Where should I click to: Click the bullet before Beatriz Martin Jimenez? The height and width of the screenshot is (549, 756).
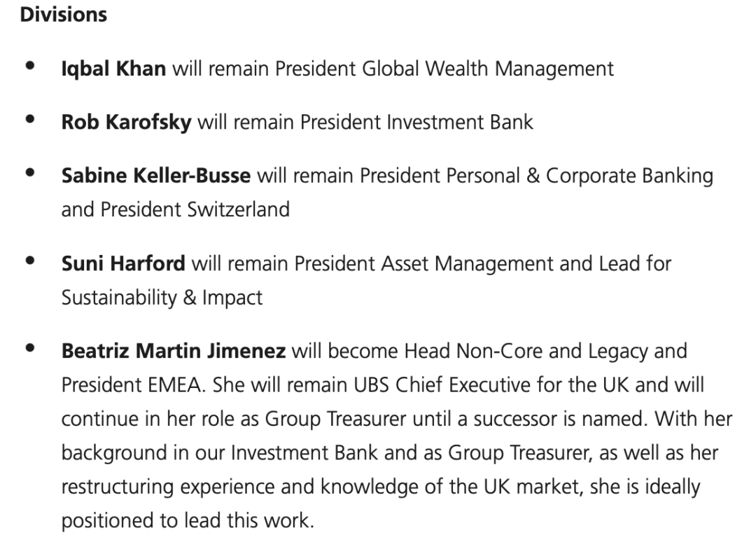point(30,348)
